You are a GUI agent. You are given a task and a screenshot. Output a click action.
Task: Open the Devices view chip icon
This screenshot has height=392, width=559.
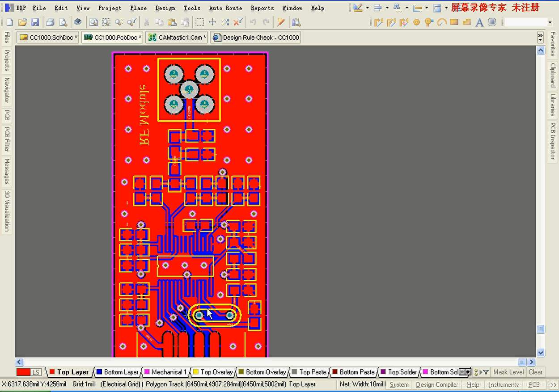coord(78,22)
